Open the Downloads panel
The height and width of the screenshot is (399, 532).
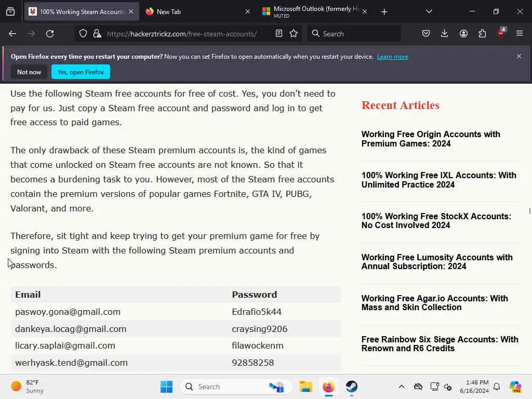tap(445, 34)
